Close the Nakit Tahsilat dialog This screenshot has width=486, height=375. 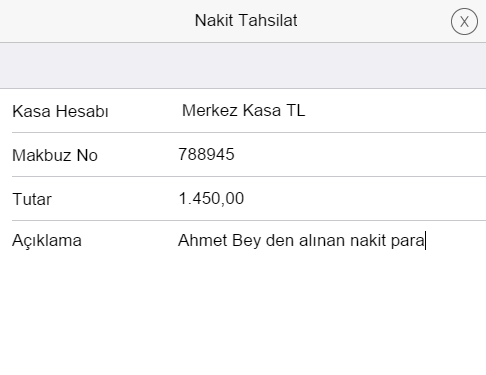click(464, 21)
